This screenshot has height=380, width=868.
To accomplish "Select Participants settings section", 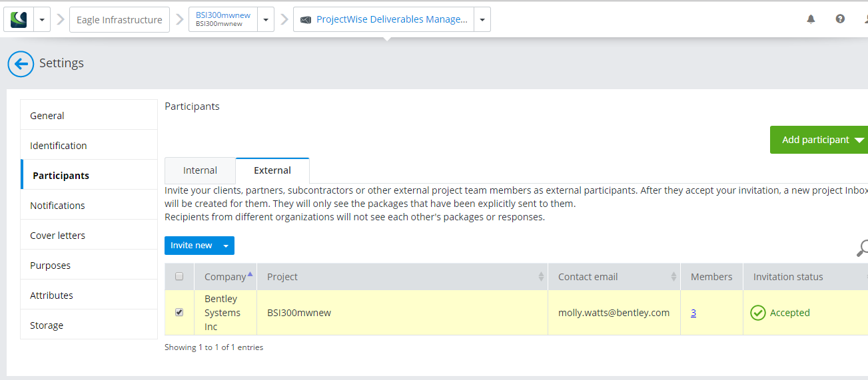I will (89, 175).
